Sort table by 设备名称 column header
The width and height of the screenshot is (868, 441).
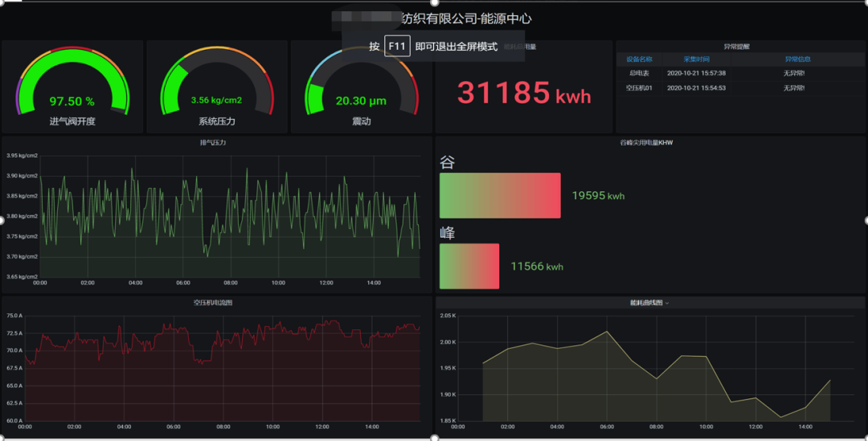click(x=639, y=59)
